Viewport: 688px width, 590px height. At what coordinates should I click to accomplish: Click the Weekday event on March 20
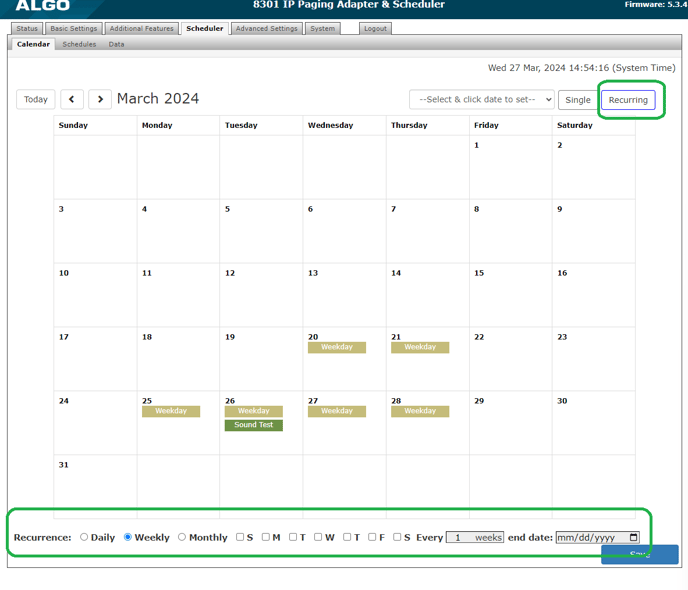point(337,347)
